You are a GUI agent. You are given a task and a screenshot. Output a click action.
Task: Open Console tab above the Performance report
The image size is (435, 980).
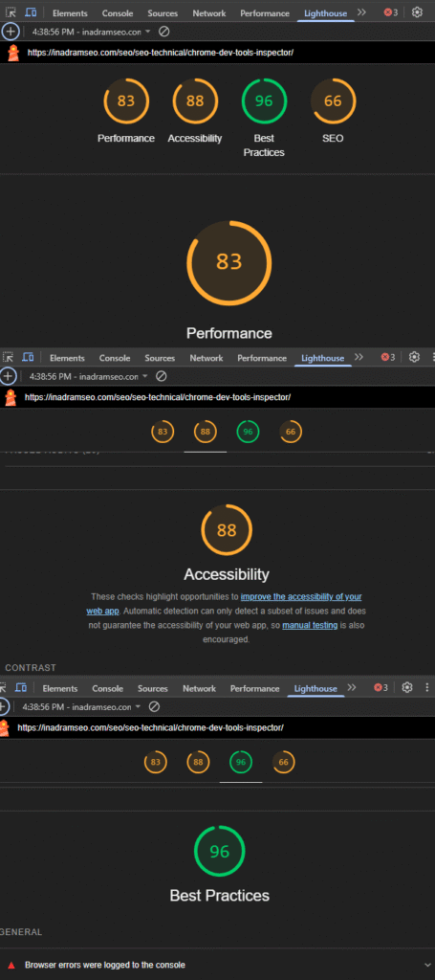point(118,13)
